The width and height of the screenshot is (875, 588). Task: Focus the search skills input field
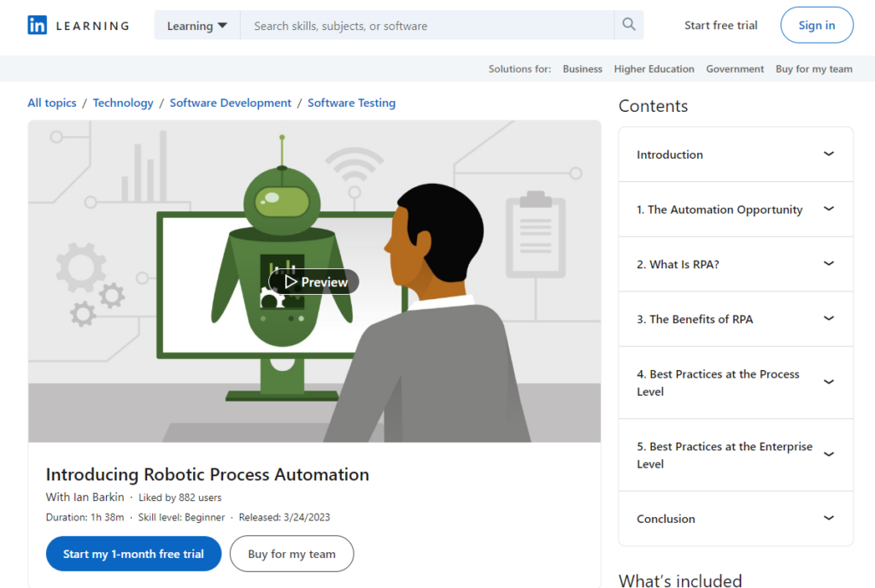427,26
